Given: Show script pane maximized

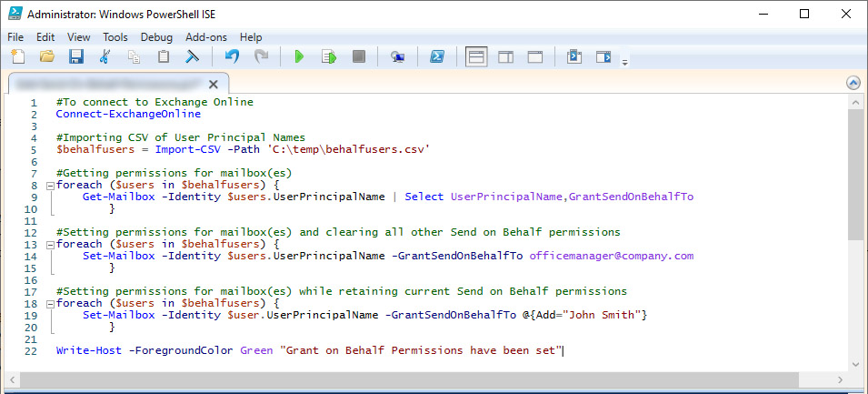Looking at the screenshot, I should [x=534, y=56].
